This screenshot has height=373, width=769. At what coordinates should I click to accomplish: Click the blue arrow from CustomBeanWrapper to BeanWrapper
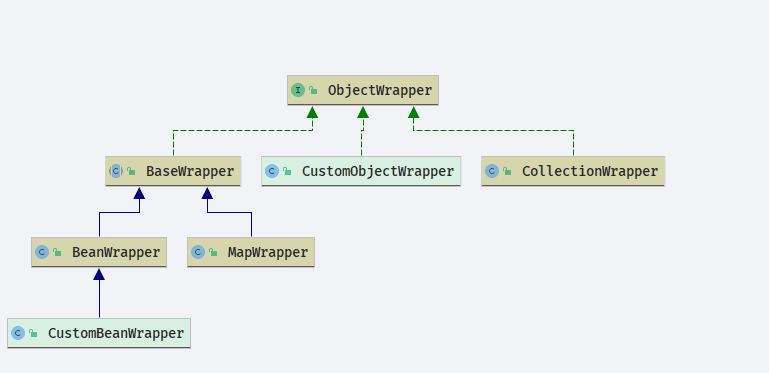[x=99, y=293]
